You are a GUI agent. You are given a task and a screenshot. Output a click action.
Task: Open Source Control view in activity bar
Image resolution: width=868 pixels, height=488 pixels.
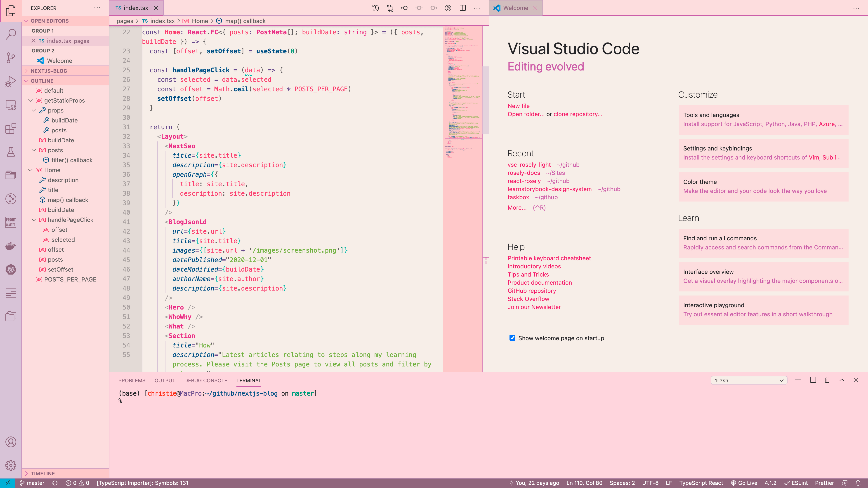tap(11, 58)
